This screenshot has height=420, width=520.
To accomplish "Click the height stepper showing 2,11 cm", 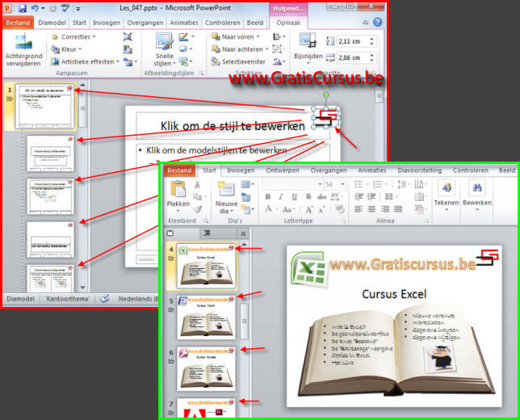I will click(371, 41).
